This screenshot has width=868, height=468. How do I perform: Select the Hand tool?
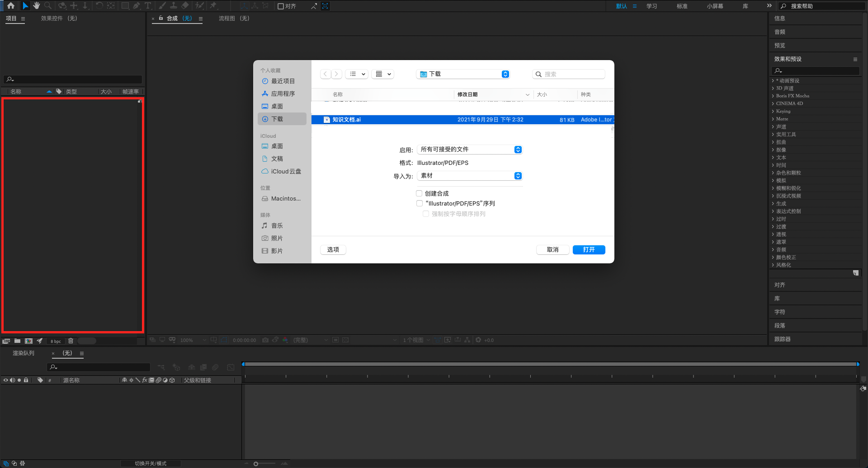point(37,6)
